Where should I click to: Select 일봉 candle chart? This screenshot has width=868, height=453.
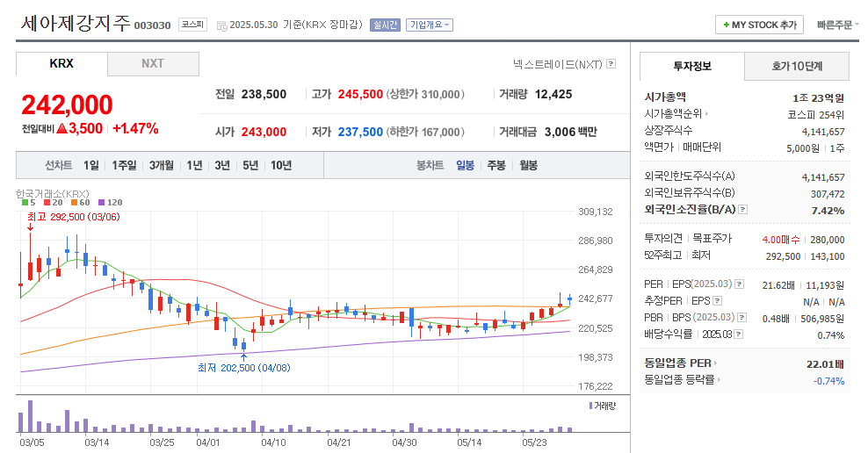point(465,165)
